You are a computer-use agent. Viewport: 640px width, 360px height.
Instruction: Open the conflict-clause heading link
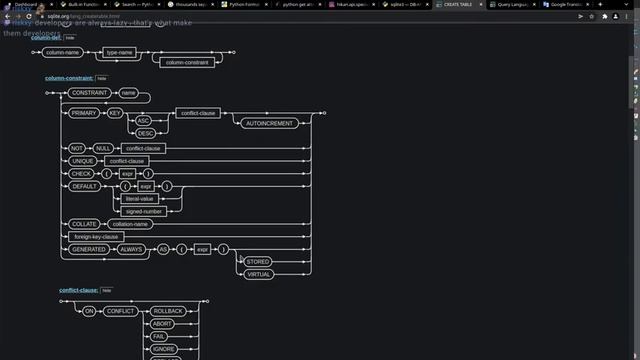click(x=78, y=290)
